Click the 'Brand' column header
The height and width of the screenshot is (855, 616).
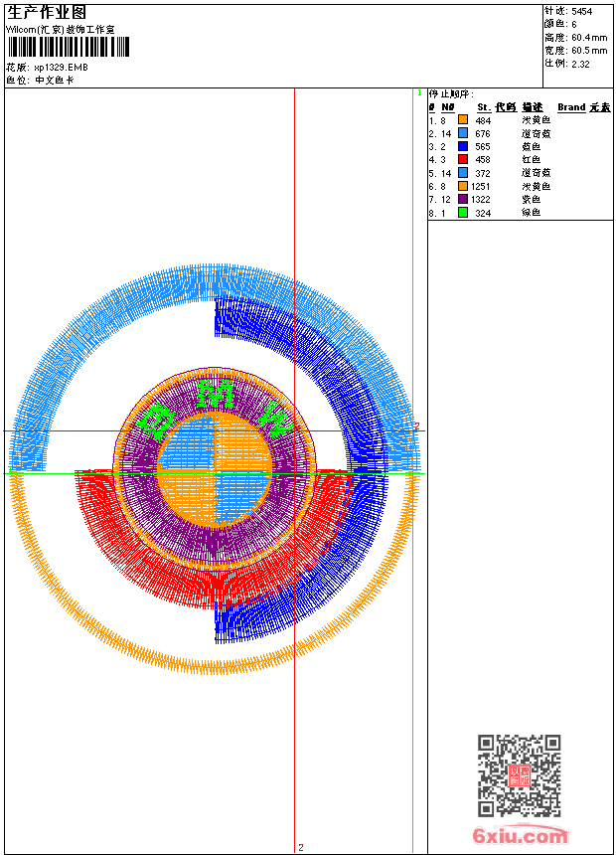(x=571, y=107)
